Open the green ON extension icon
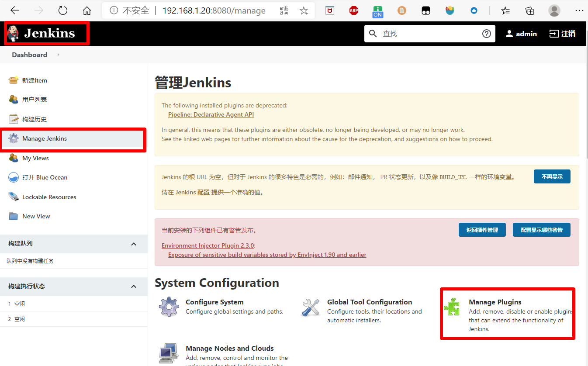 pos(378,11)
